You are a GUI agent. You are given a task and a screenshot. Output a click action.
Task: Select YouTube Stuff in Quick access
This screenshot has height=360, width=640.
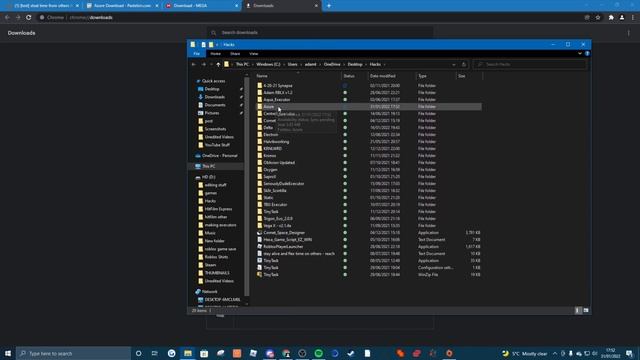tap(214, 145)
